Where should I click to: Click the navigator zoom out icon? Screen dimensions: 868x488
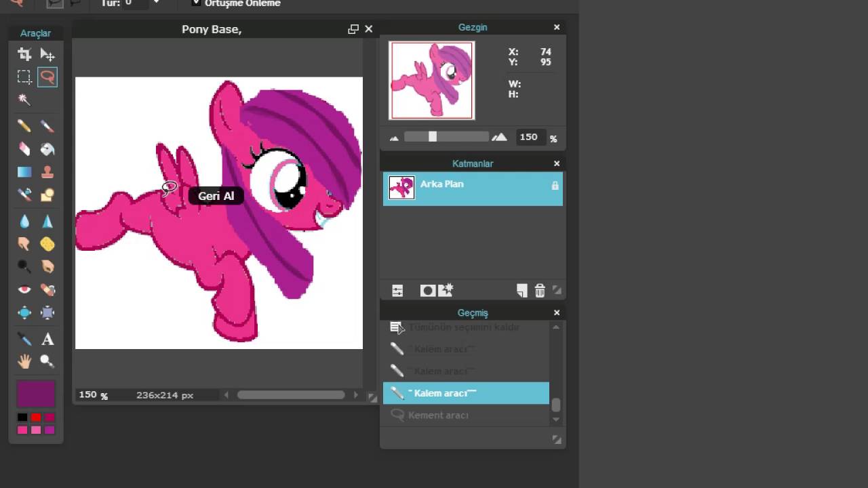pyautogui.click(x=395, y=138)
